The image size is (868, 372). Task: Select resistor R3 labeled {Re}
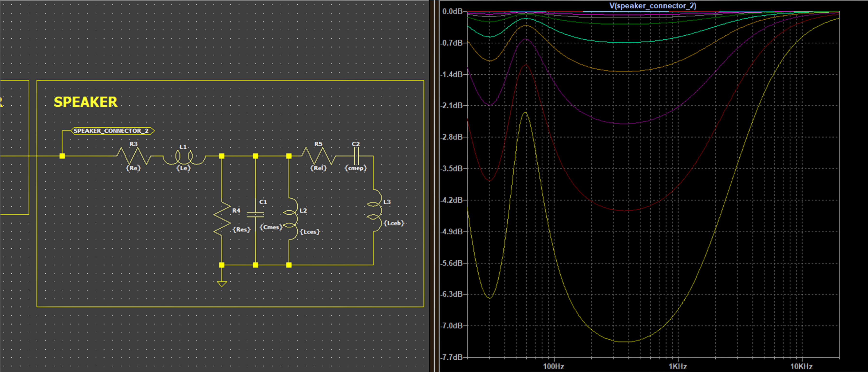click(134, 156)
